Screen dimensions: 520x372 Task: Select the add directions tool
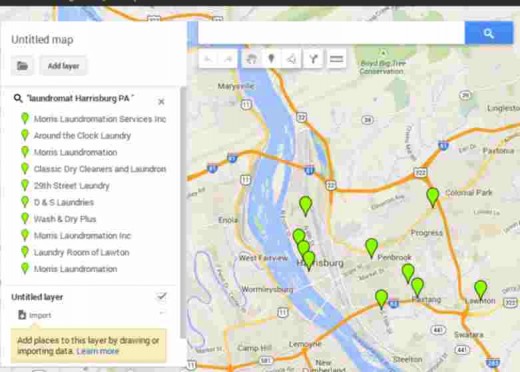click(x=313, y=59)
